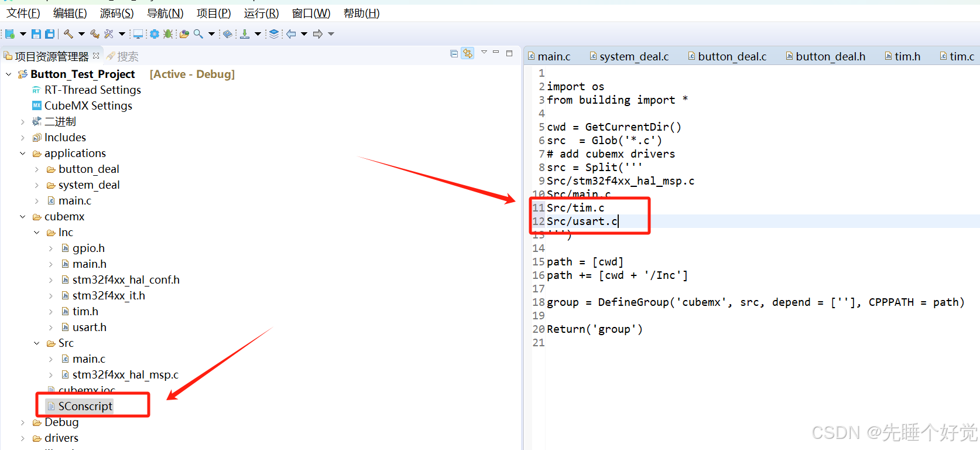The image size is (980, 450).
Task: Expand the drivers folder
Action: click(x=23, y=438)
